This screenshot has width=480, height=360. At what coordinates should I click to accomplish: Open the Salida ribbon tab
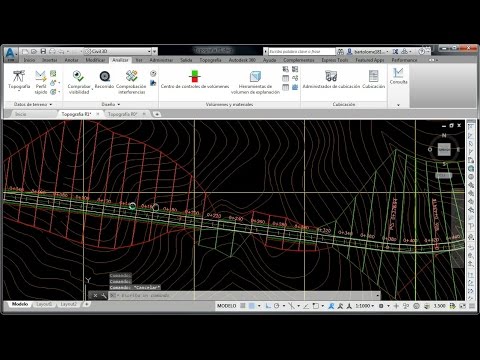(x=186, y=60)
